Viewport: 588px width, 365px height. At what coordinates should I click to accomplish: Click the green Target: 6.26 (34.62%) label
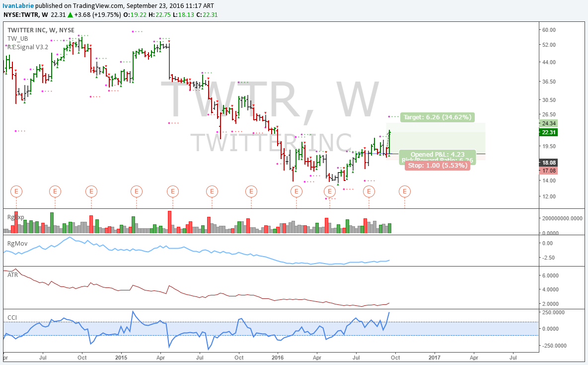click(x=437, y=117)
